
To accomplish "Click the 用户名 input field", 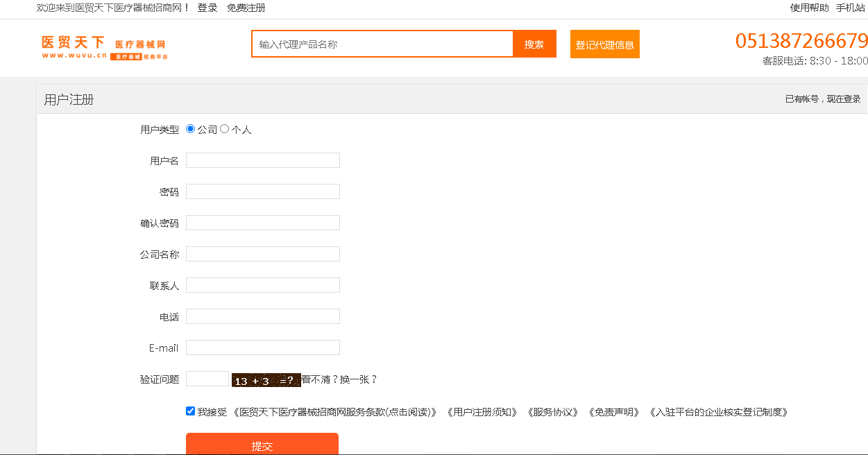I will coord(263,160).
